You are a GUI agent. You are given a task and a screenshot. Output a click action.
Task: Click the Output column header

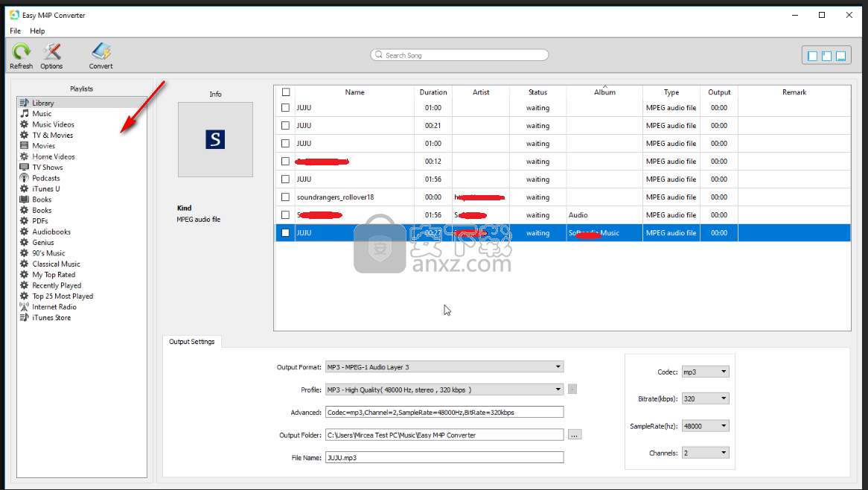719,92
